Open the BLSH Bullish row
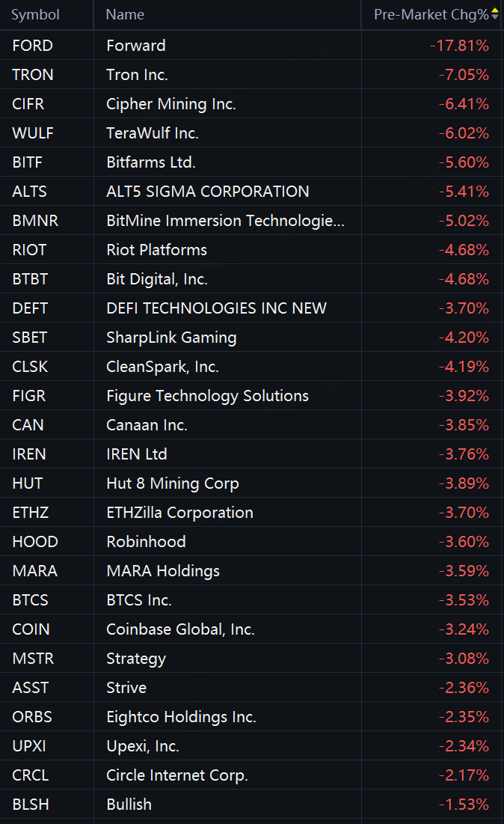The width and height of the screenshot is (504, 824). [129, 805]
